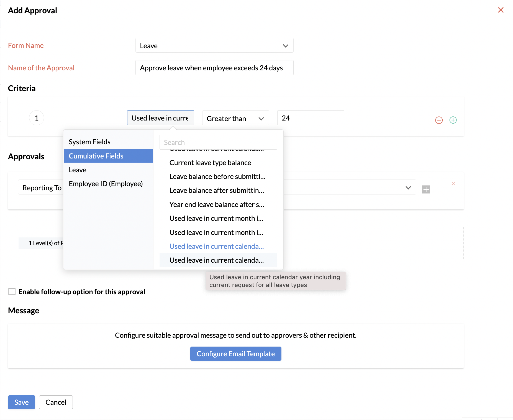
Task: Add new criteria row with plus icon
Action: click(453, 120)
